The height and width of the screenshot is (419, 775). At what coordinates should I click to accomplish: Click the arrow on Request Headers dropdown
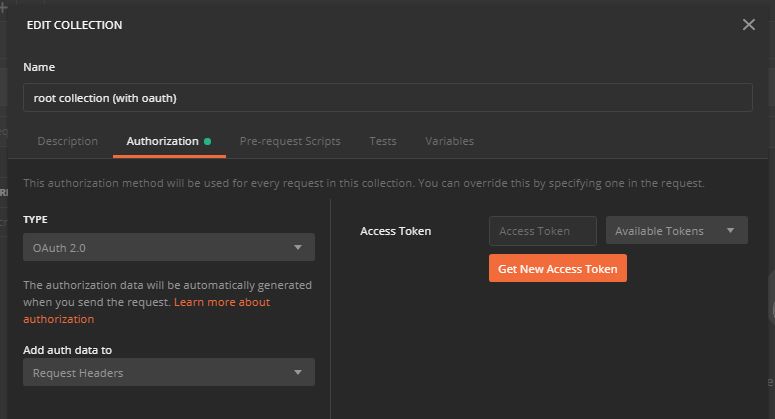[298, 373]
